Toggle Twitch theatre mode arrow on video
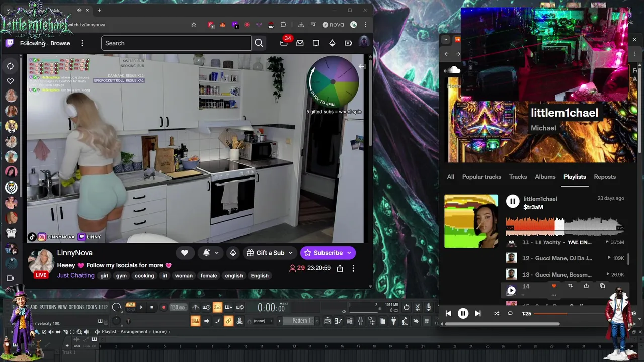 coord(362,66)
